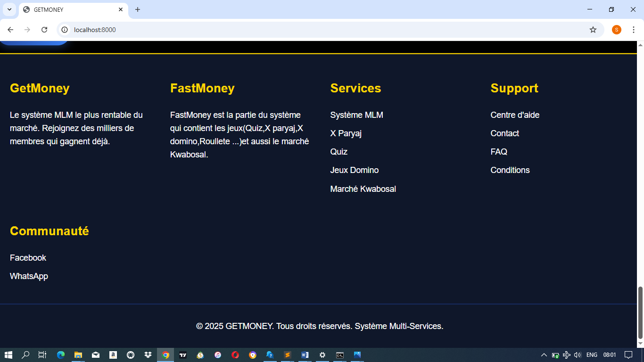Open the orange Chrome profile avatar
This screenshot has width=644, height=362.
point(616,30)
